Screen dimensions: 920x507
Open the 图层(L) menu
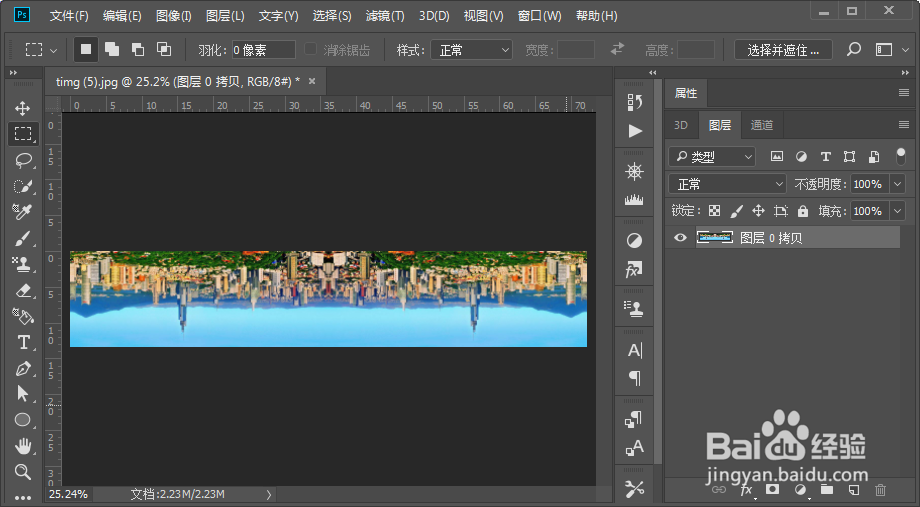coord(225,16)
